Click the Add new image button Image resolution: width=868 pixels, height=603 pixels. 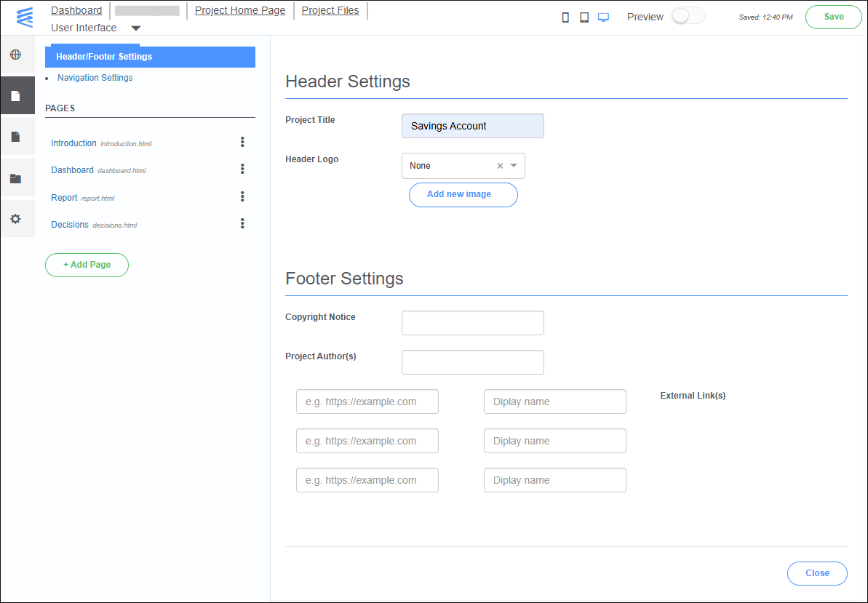point(463,195)
